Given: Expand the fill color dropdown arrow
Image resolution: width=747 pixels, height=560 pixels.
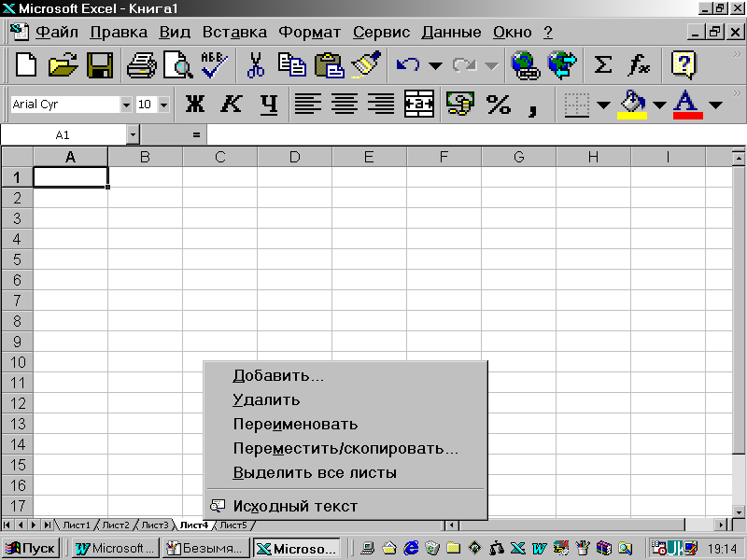Looking at the screenshot, I should click(x=659, y=105).
